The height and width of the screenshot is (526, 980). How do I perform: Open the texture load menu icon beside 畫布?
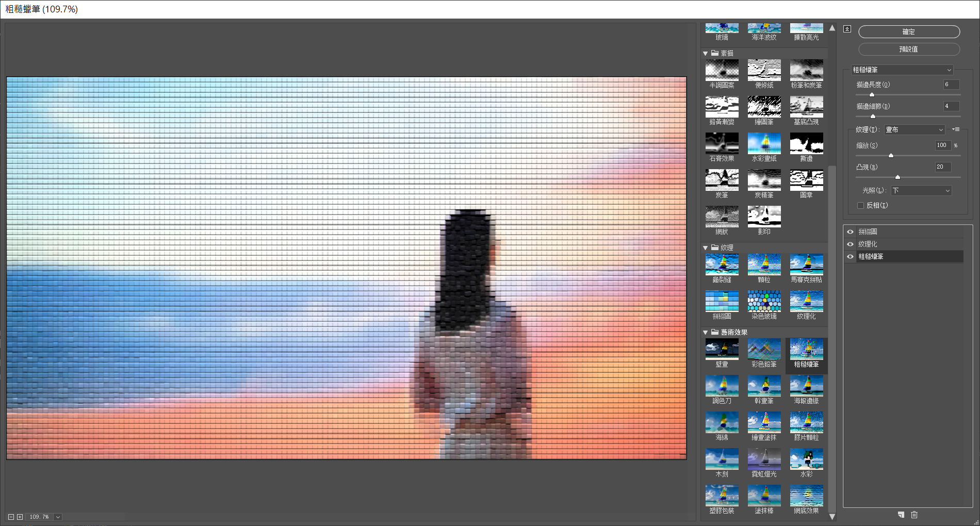tap(956, 129)
